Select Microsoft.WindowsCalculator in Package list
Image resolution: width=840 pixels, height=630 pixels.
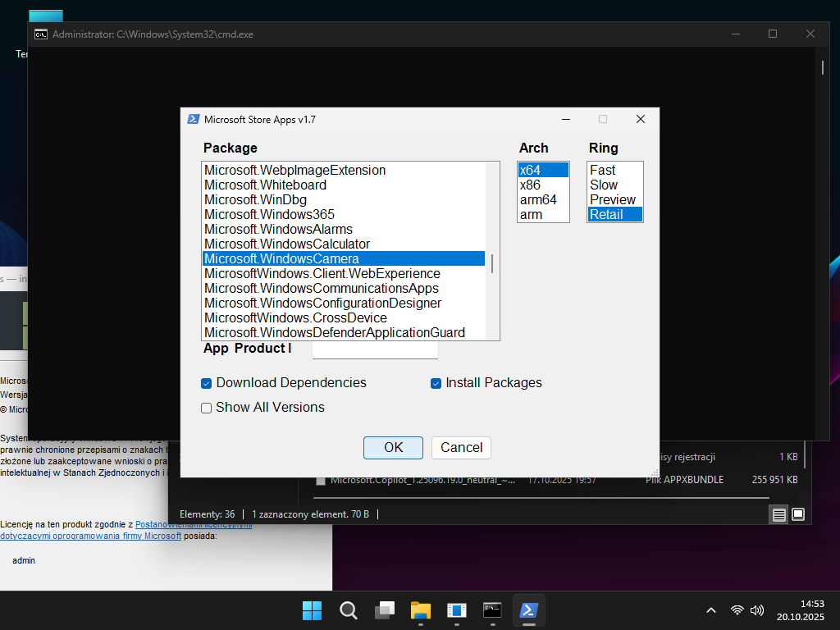click(x=287, y=244)
